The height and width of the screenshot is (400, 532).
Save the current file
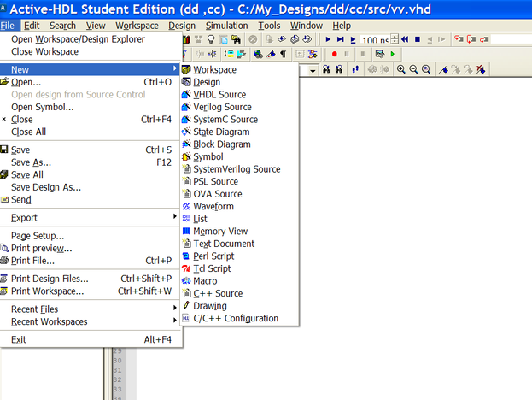[x=90, y=150]
